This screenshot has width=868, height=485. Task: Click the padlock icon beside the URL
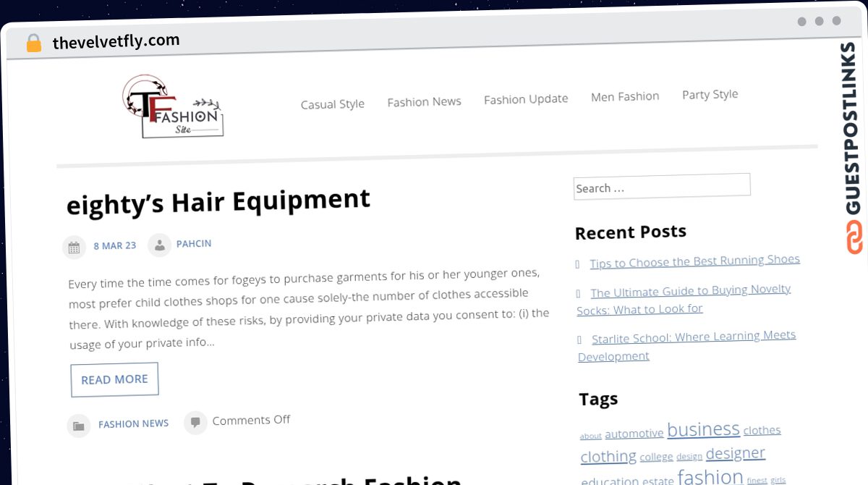click(x=34, y=43)
